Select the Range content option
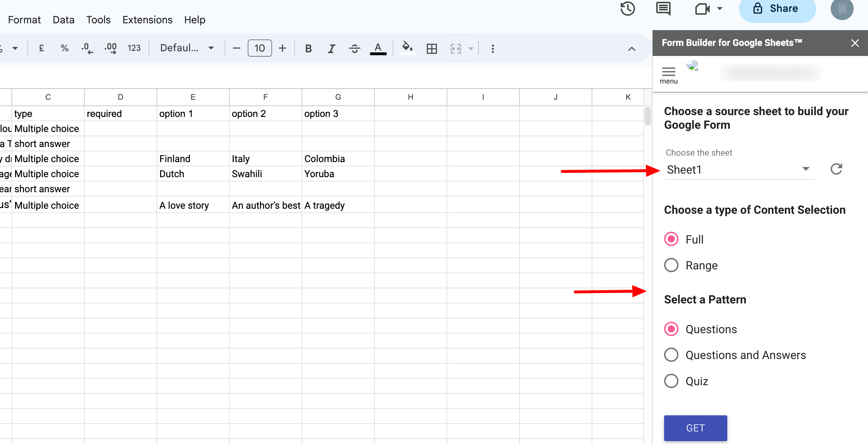 pos(671,265)
